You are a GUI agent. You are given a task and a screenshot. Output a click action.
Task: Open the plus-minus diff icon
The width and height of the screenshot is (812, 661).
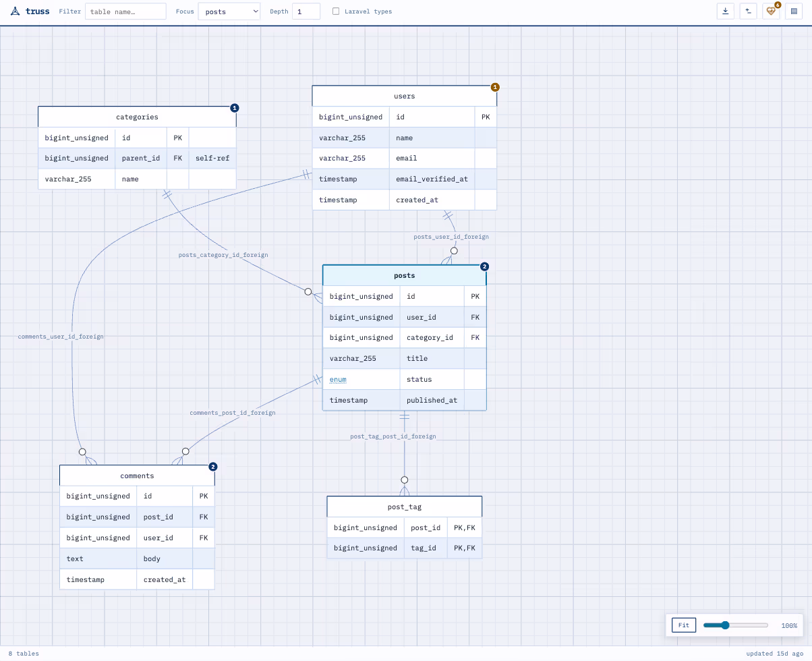pos(748,11)
